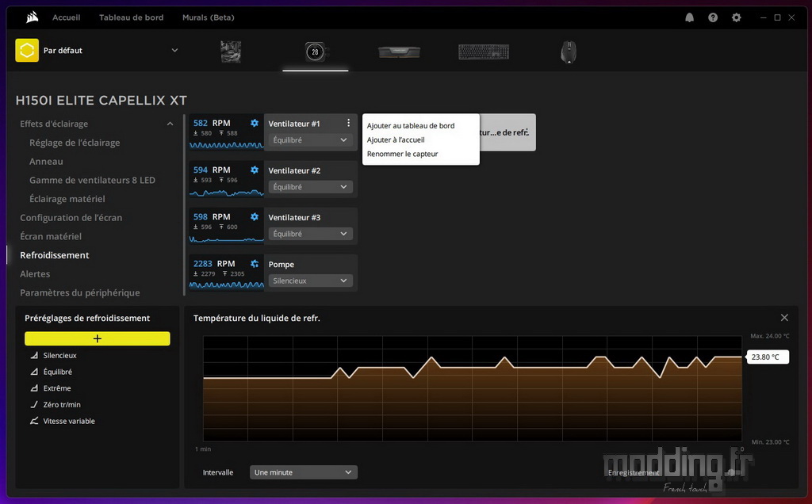
Task: Open the Anneau lighting section
Action: pos(46,162)
